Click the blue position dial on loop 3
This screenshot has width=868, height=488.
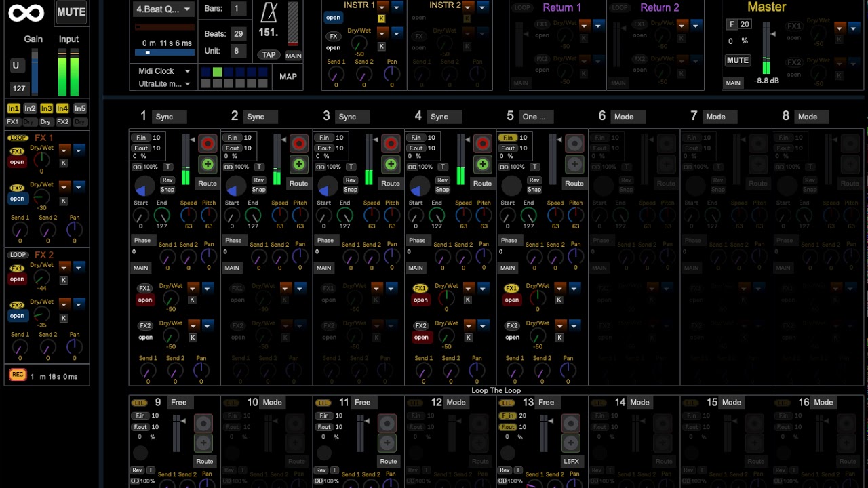pos(328,186)
